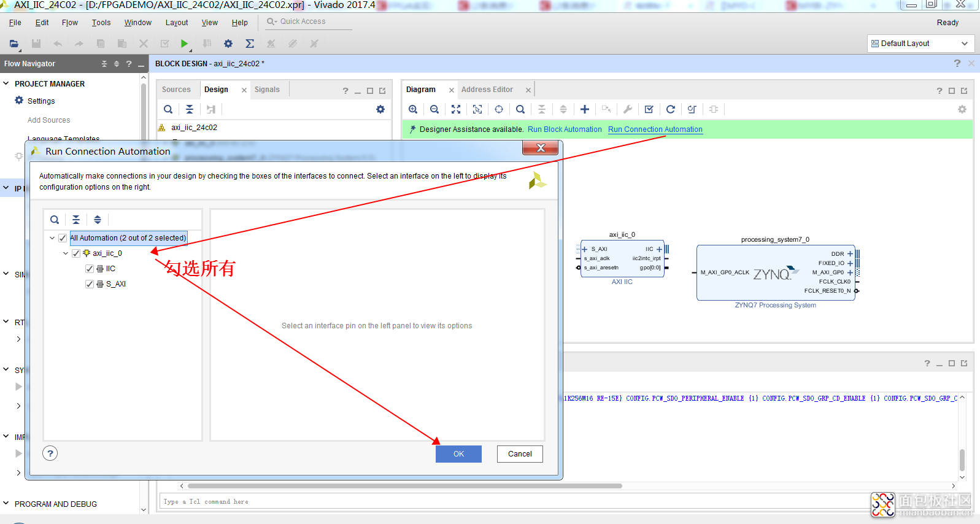Click Run Connection Automation link
The height and width of the screenshot is (524, 980).
point(655,129)
